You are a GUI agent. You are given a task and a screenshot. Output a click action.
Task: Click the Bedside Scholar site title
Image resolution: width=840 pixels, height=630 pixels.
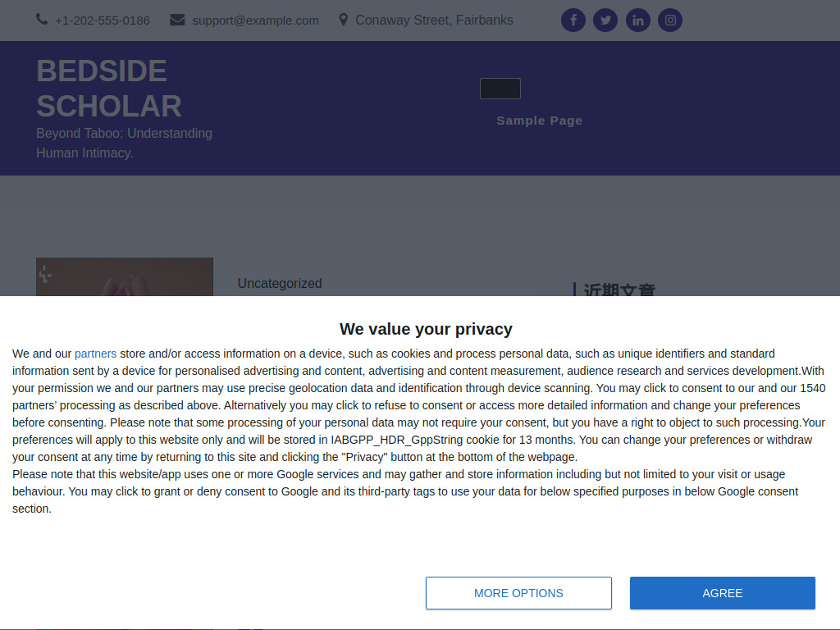(109, 89)
